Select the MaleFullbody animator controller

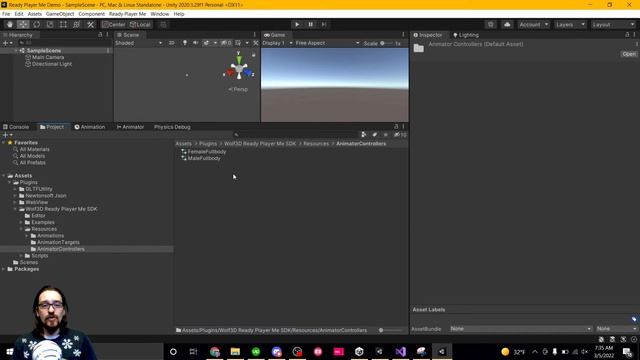(x=201, y=158)
